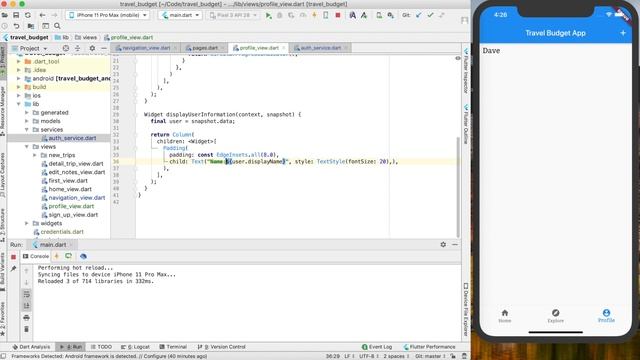This screenshot has width=640, height=360.
Task: Open DevTools icon in Run panel
Action: 83,256
